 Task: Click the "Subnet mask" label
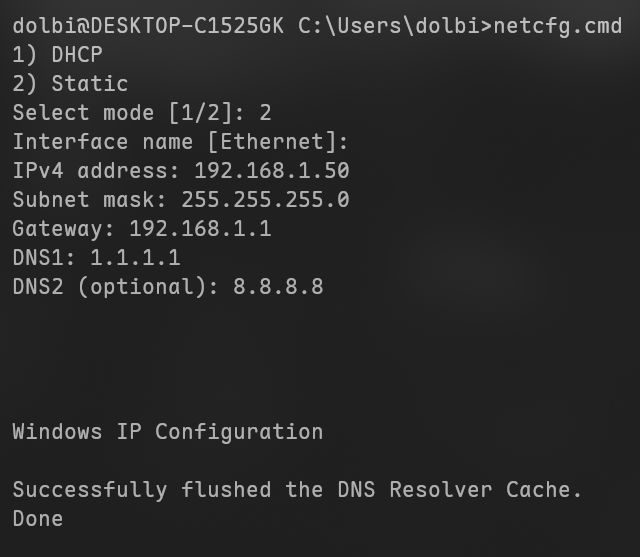pyautogui.click(x=83, y=200)
